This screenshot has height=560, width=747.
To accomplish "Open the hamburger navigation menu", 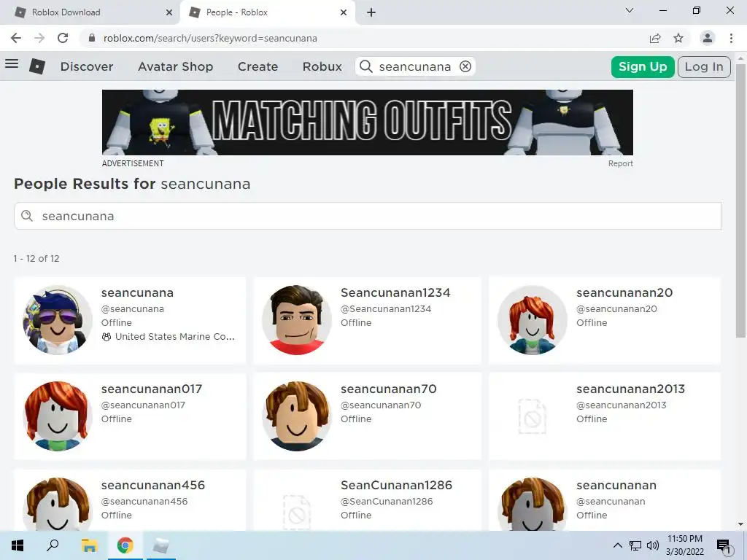I will tap(12, 64).
